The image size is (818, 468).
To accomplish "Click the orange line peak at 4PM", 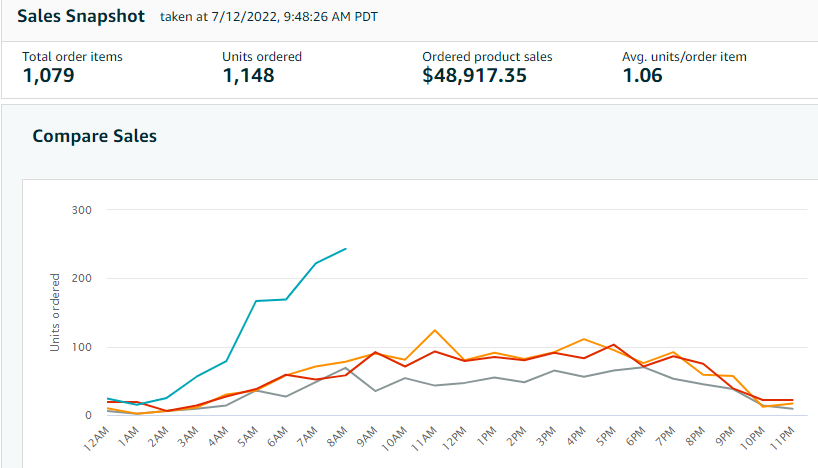I will tap(583, 339).
